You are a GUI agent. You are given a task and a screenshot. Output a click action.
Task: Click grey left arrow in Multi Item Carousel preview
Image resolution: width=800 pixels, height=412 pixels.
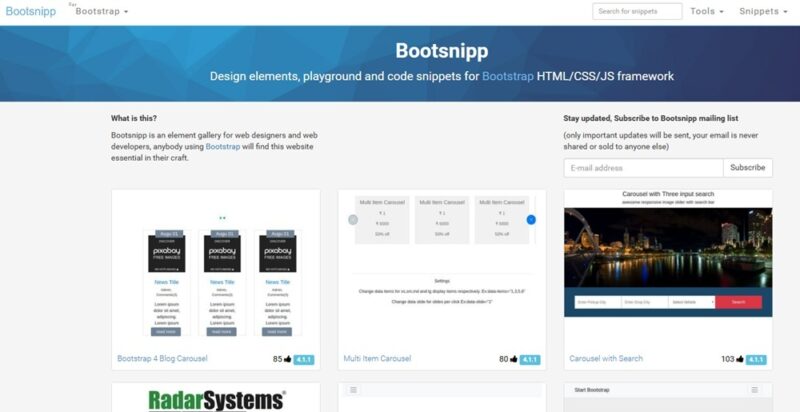click(x=352, y=219)
